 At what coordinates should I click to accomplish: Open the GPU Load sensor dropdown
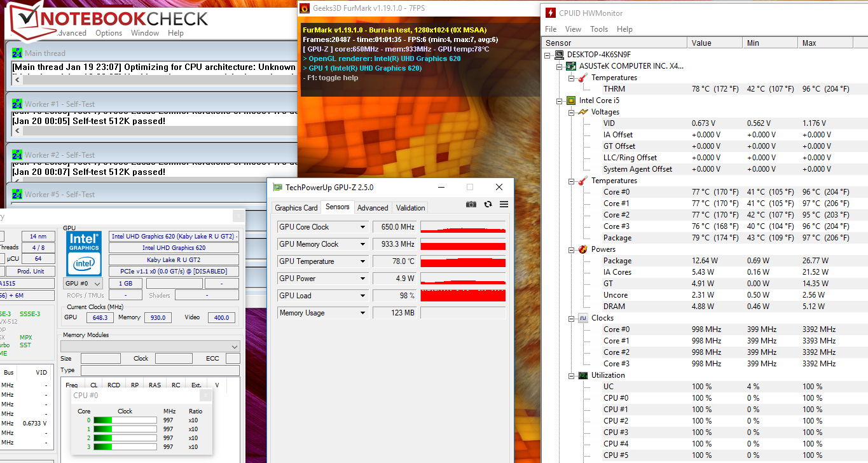tap(363, 296)
